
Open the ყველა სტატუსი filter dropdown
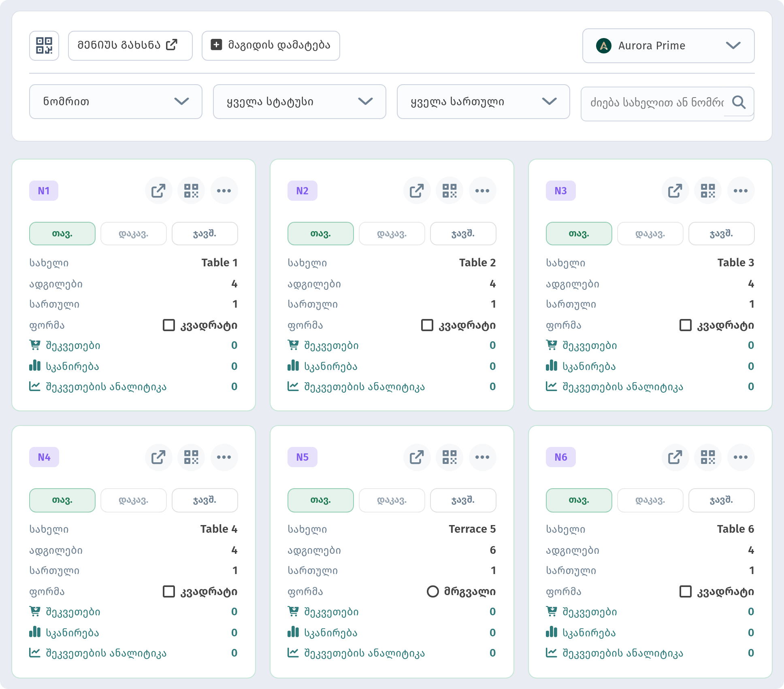(300, 102)
